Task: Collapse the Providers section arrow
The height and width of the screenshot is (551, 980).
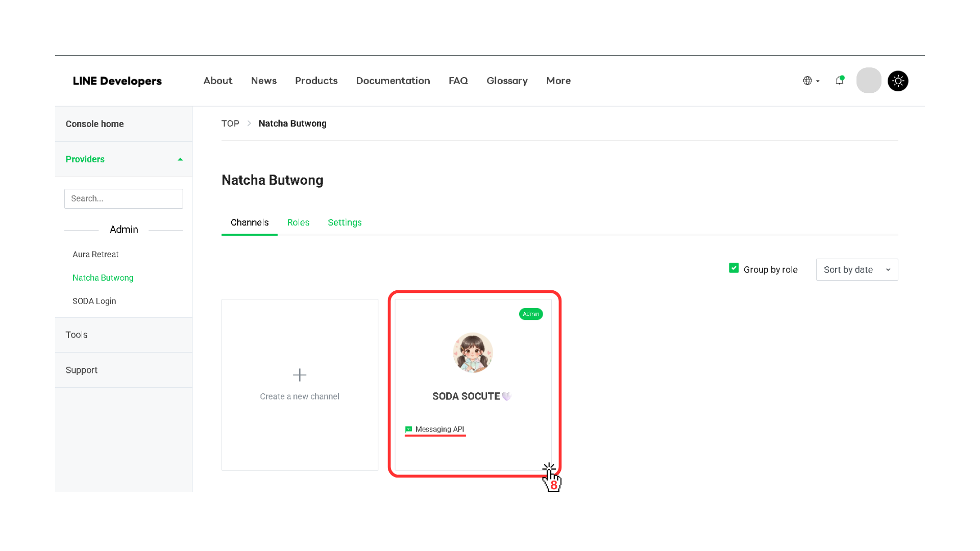Action: click(x=180, y=159)
